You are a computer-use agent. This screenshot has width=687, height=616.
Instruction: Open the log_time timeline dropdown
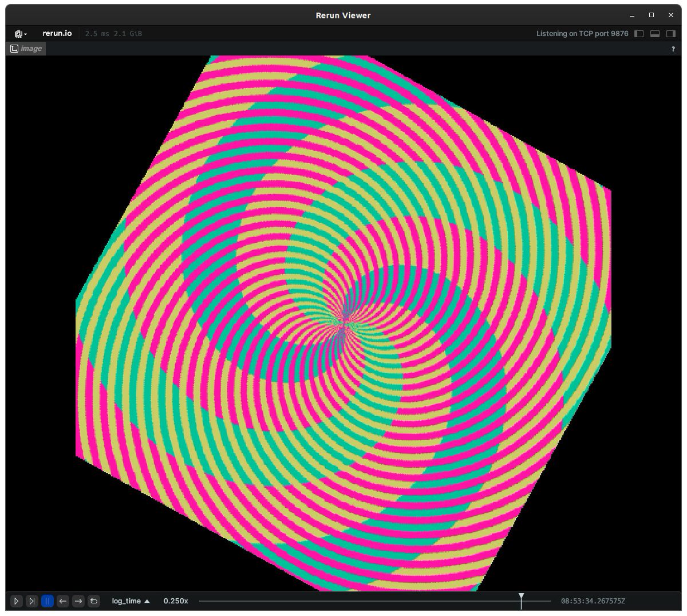(131, 601)
